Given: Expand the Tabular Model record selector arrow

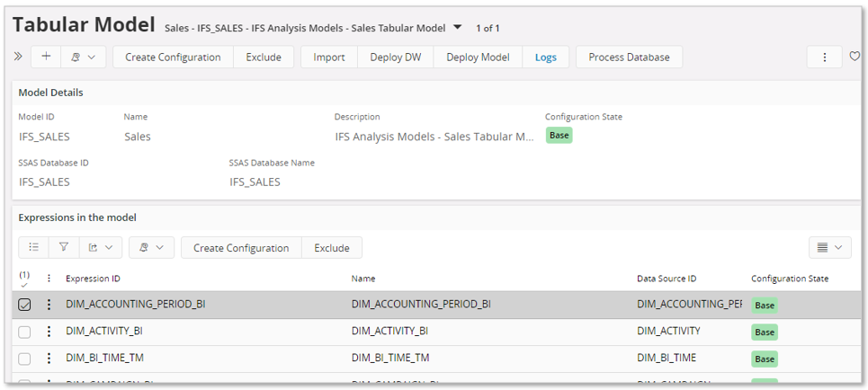Looking at the screenshot, I should point(458,28).
